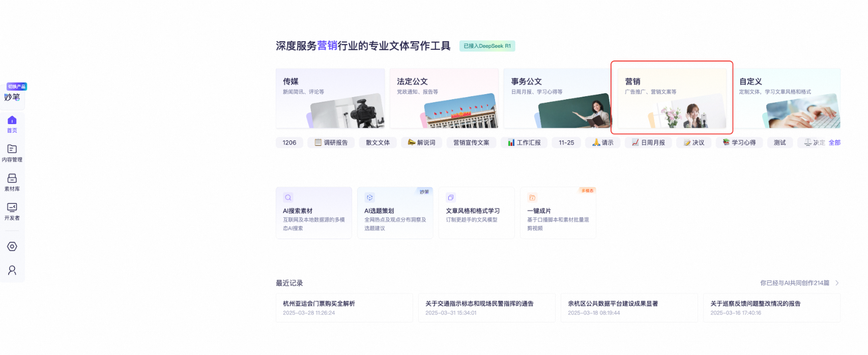This screenshot has height=355, width=868.
Task: Choose the 11-25 template tag
Action: click(566, 142)
